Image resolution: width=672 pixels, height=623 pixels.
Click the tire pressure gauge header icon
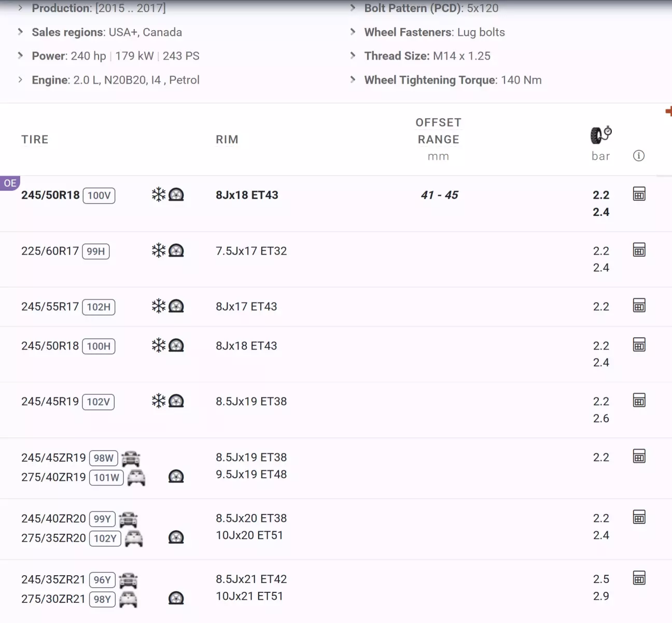click(x=600, y=135)
